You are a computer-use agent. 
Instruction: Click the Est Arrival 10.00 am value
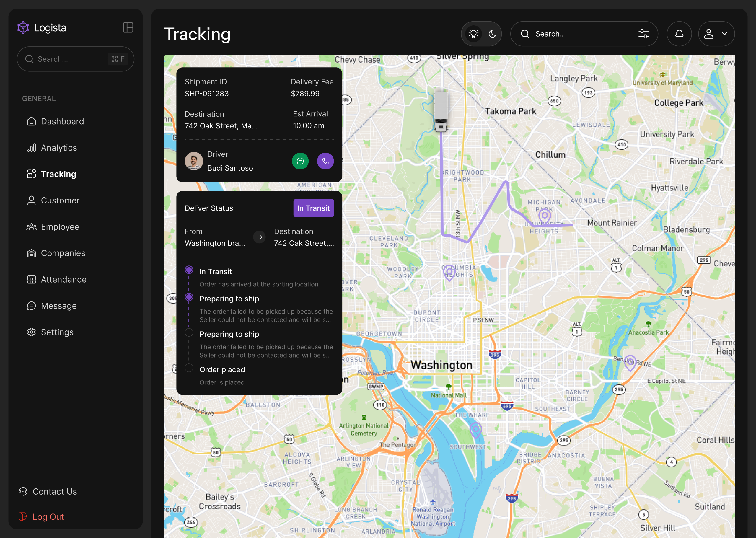click(308, 126)
